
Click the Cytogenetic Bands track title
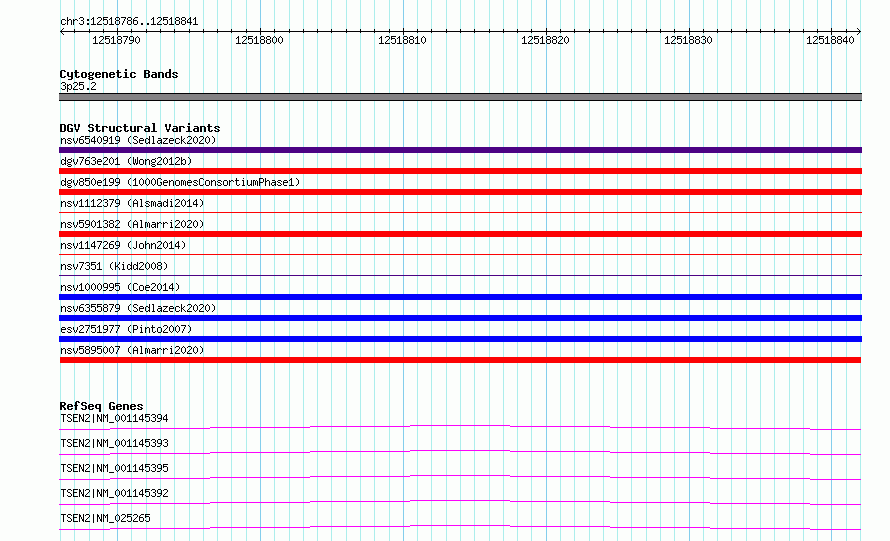click(x=119, y=74)
